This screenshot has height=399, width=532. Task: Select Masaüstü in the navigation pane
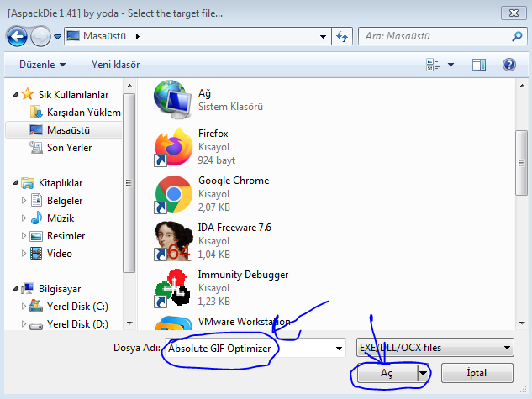pos(68,130)
